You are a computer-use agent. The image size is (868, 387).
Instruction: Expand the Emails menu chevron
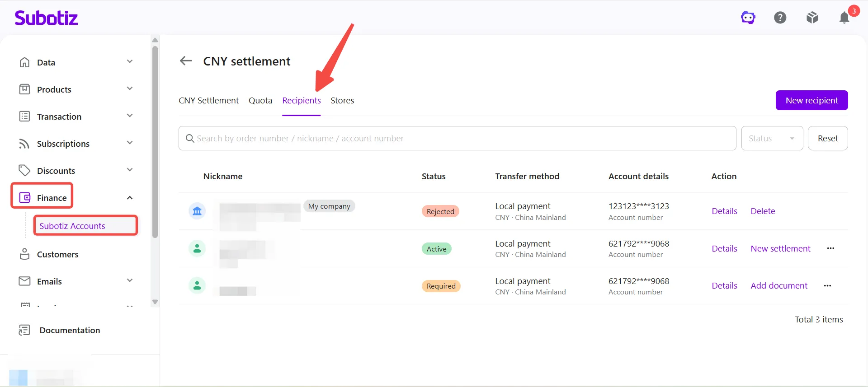coord(130,280)
